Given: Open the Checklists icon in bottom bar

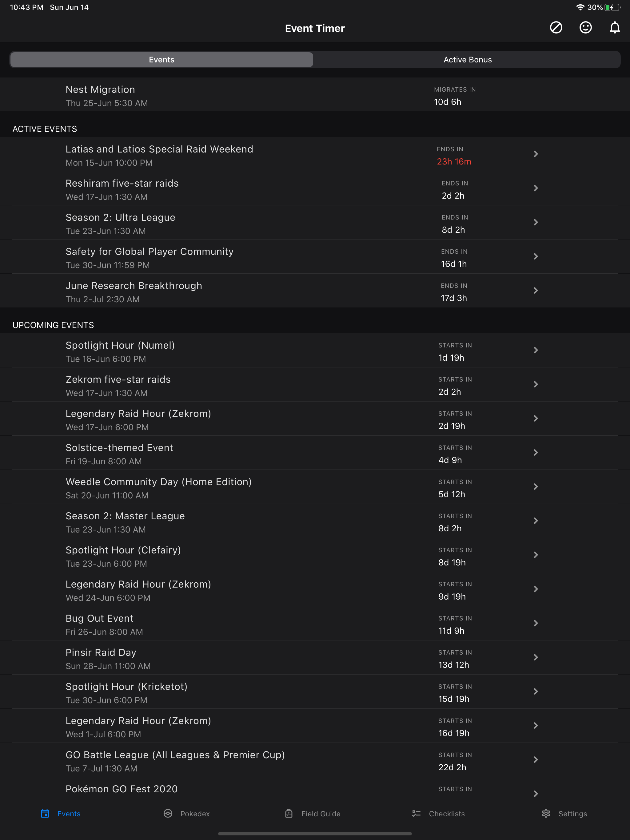Looking at the screenshot, I should [417, 814].
